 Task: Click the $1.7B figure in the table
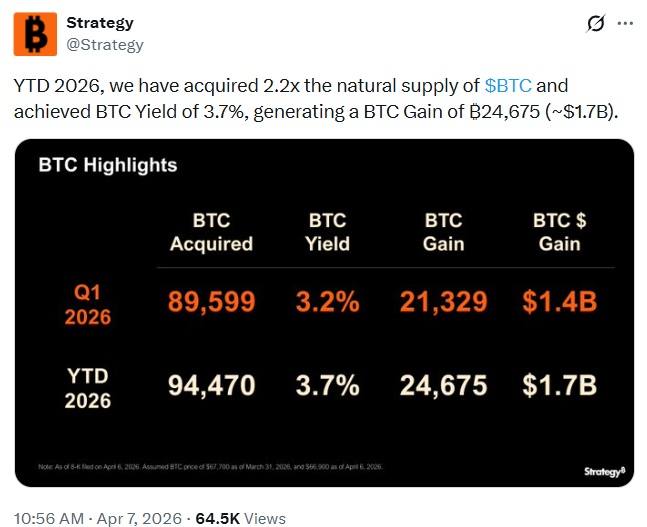559,386
